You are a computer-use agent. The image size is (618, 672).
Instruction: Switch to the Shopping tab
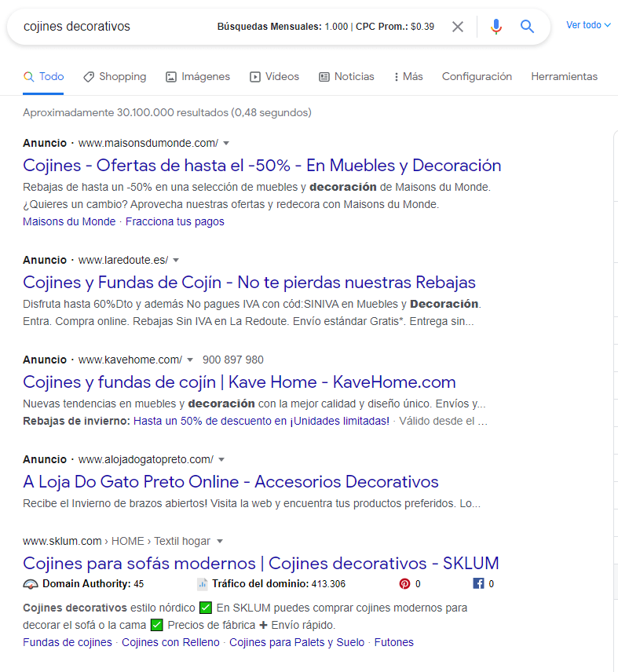pos(115,77)
